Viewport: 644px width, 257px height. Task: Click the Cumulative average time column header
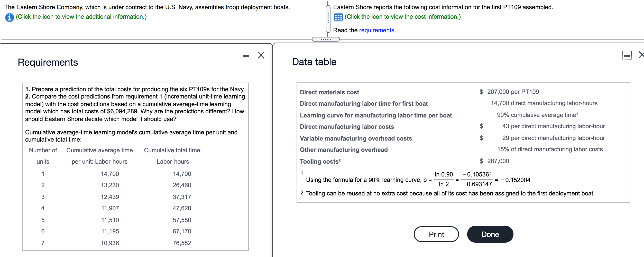pos(99,156)
